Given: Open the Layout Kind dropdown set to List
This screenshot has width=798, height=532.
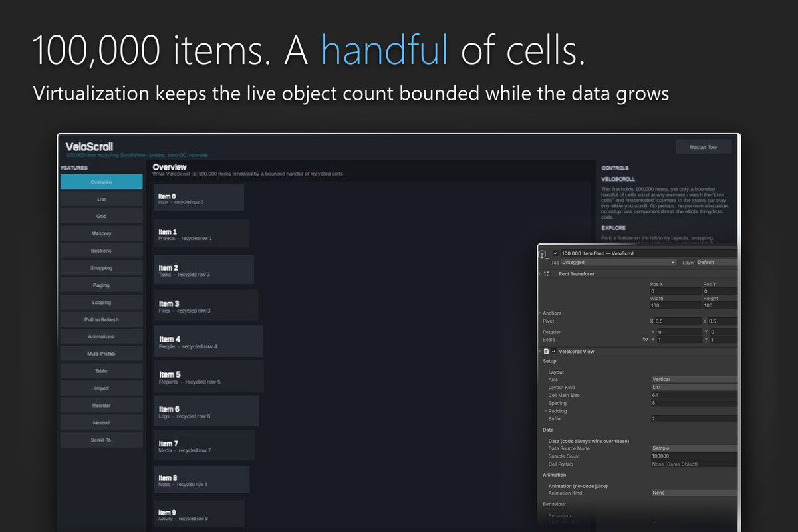Looking at the screenshot, I should 694,387.
